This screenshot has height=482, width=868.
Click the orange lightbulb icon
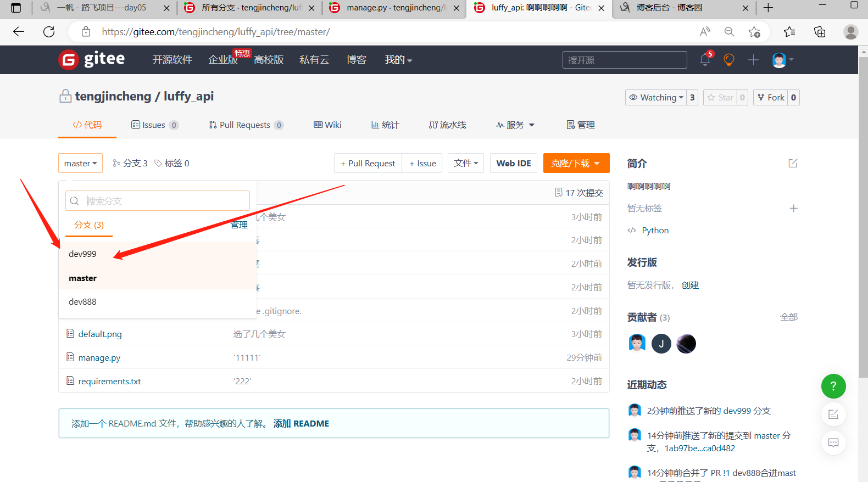(729, 59)
